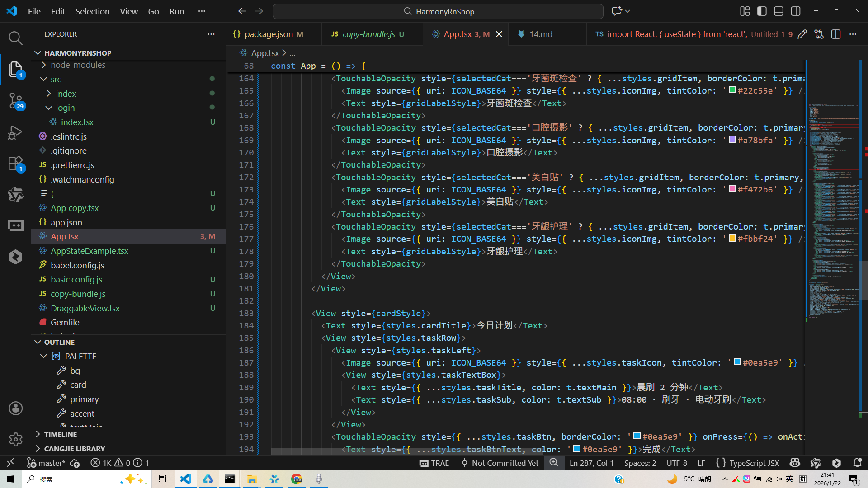
Task: Click the Split Editor Right icon
Action: coord(835,34)
